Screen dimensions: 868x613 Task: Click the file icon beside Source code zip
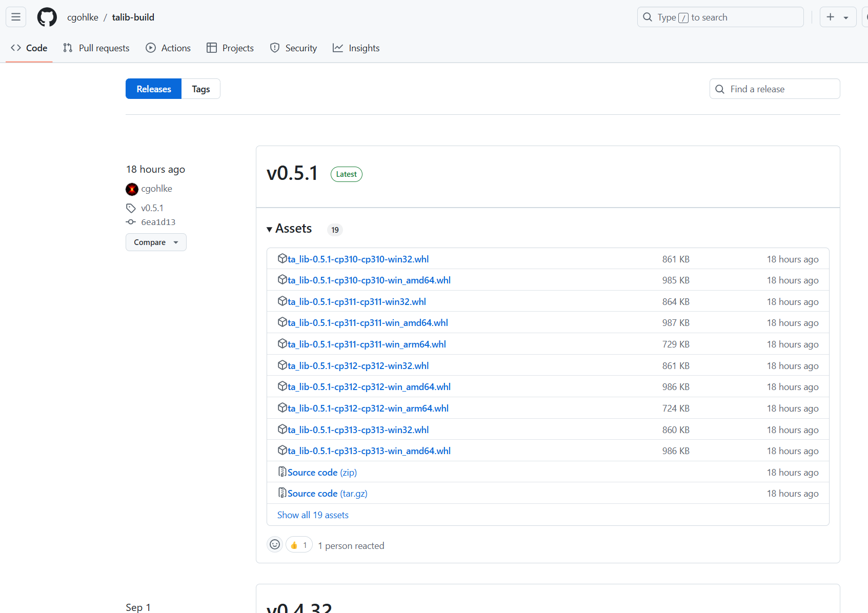click(x=282, y=472)
